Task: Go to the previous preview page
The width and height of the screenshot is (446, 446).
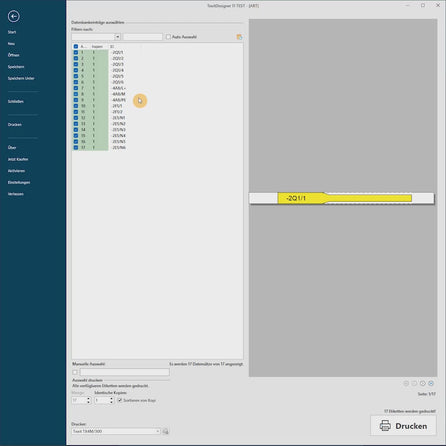Action: tap(414, 383)
